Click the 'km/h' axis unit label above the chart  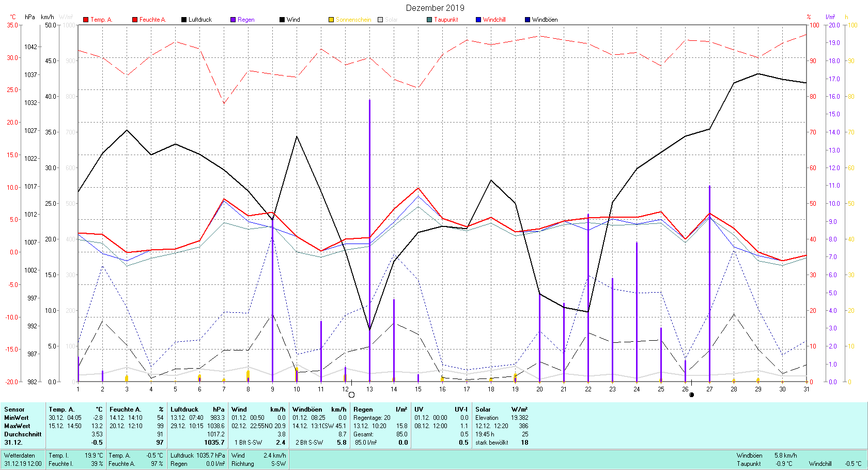[47, 17]
